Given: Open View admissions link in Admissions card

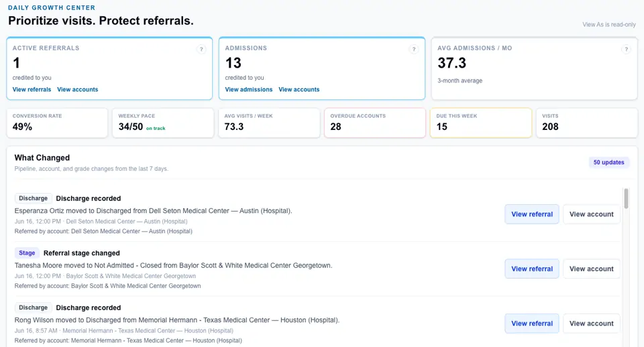Looking at the screenshot, I should point(248,89).
